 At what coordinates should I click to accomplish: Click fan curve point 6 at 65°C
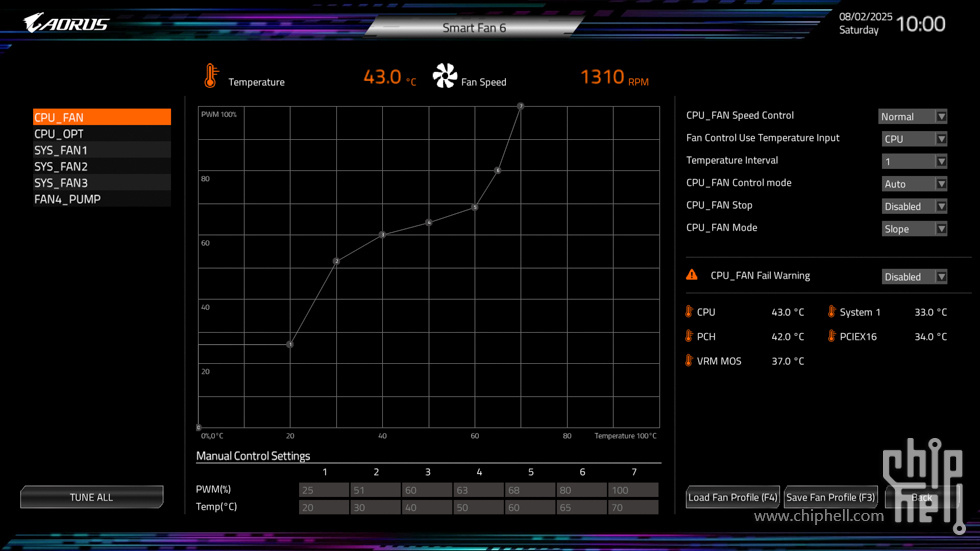coord(498,170)
